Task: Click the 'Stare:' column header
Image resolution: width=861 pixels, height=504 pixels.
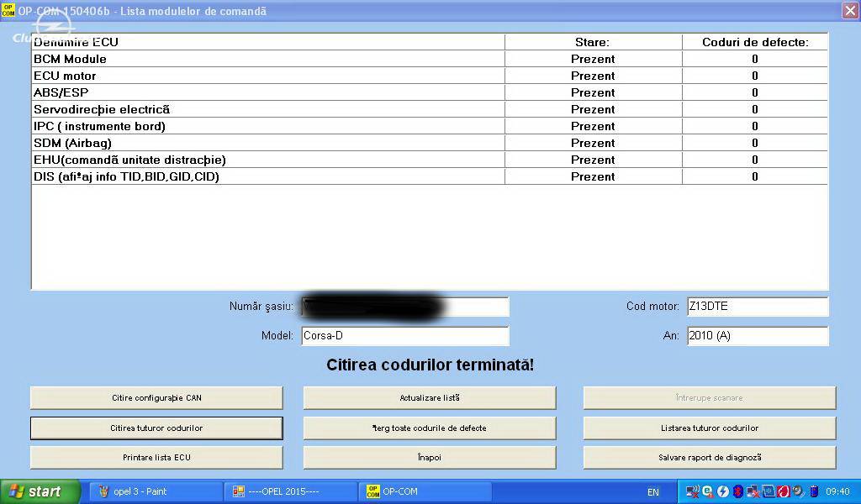Action: click(593, 42)
